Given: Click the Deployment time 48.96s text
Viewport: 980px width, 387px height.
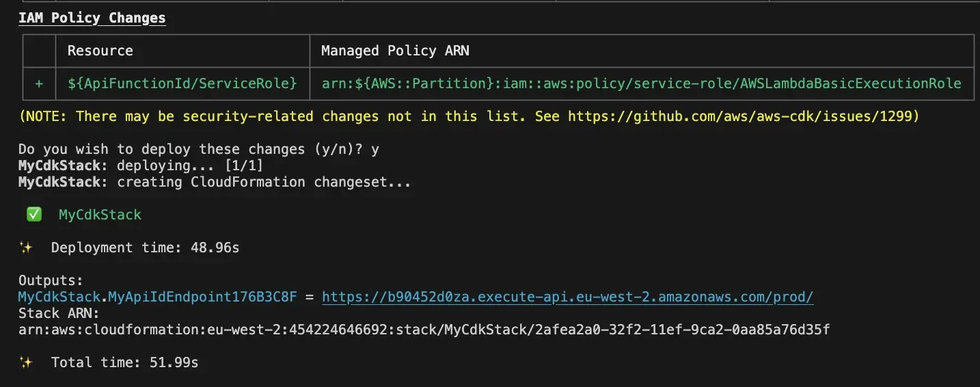Looking at the screenshot, I should point(145,248).
